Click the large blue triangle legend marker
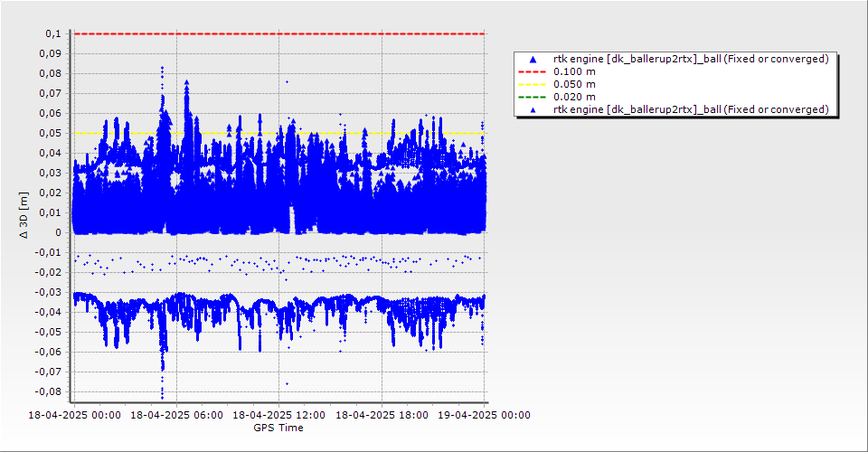 pos(533,59)
